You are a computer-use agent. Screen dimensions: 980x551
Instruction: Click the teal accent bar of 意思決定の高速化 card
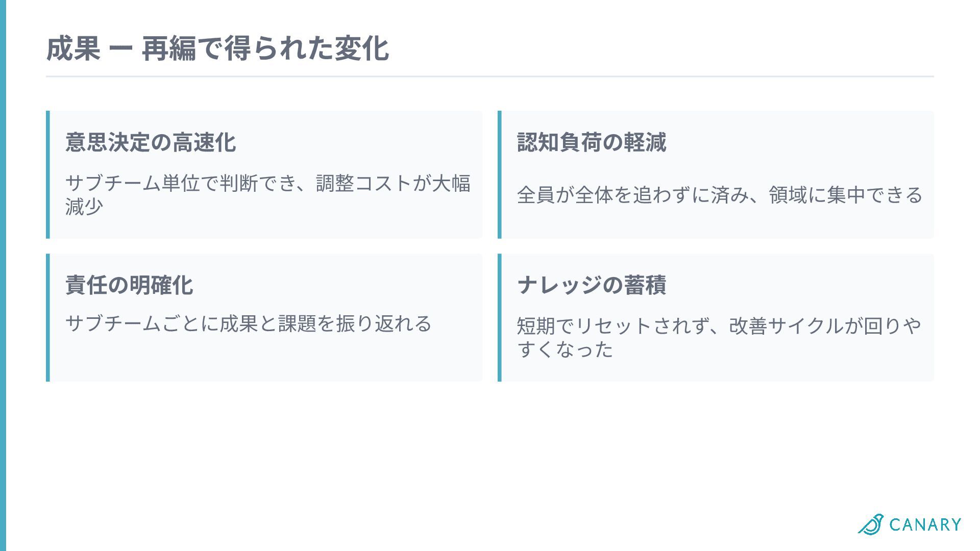pos(48,174)
